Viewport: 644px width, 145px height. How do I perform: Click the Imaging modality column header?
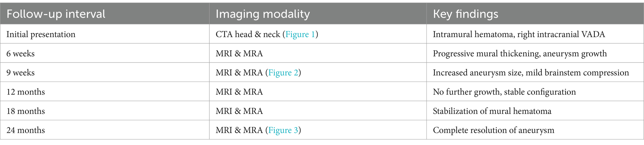[263, 14]
